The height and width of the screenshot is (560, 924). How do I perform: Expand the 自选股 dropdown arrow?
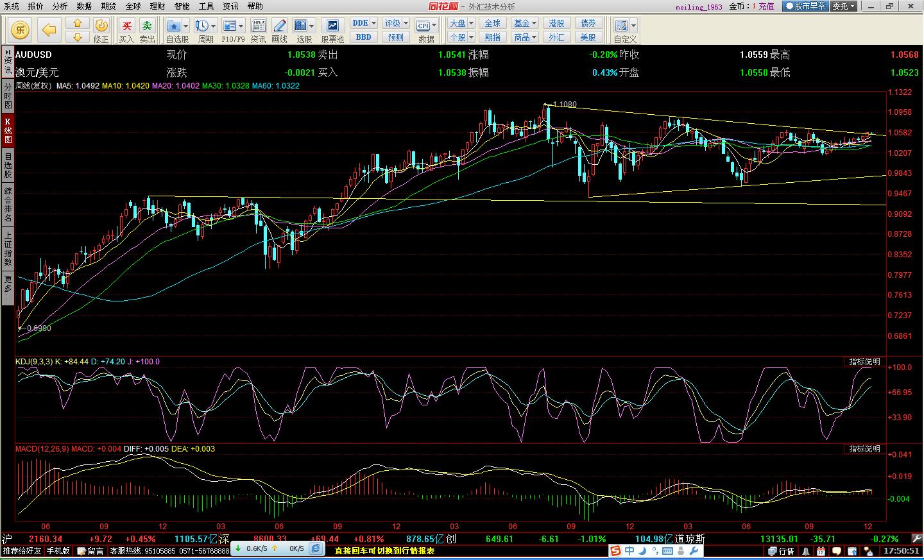(185, 26)
